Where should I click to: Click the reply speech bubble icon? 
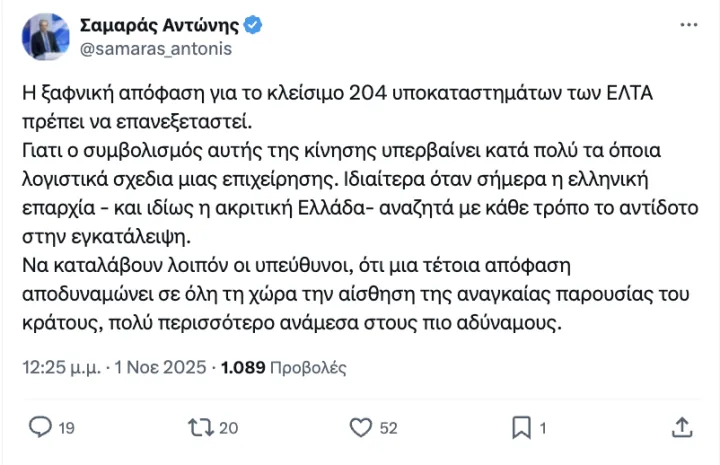click(40, 427)
